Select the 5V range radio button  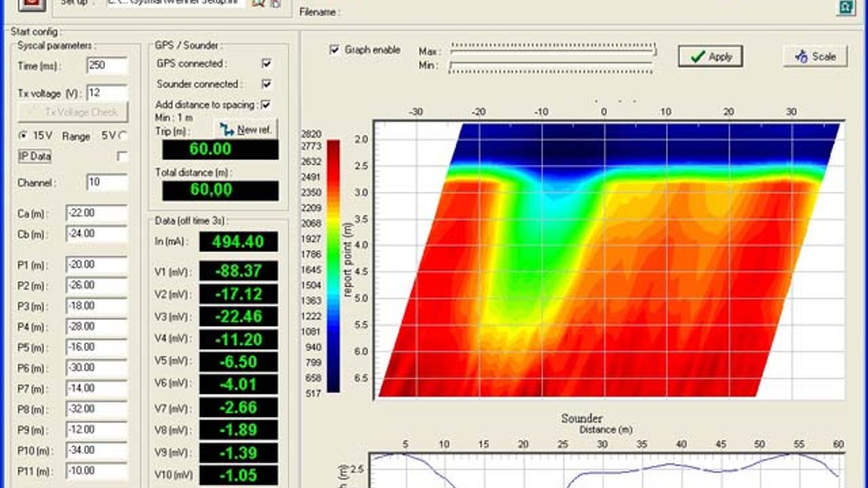tap(123, 136)
